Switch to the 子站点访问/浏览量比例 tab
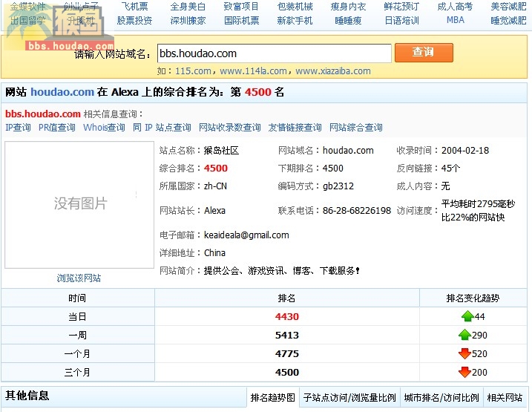Image resolution: width=532 pixels, height=412 pixels. pyautogui.click(x=349, y=397)
